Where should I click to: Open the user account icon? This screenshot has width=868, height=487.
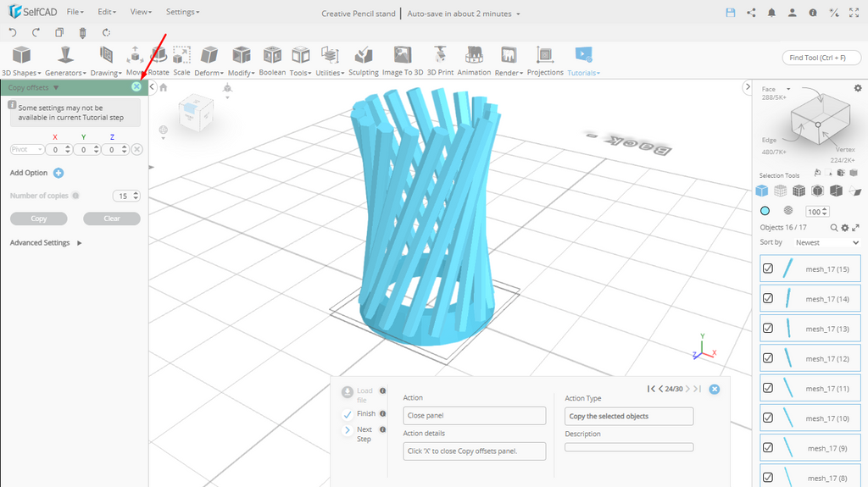tap(793, 13)
